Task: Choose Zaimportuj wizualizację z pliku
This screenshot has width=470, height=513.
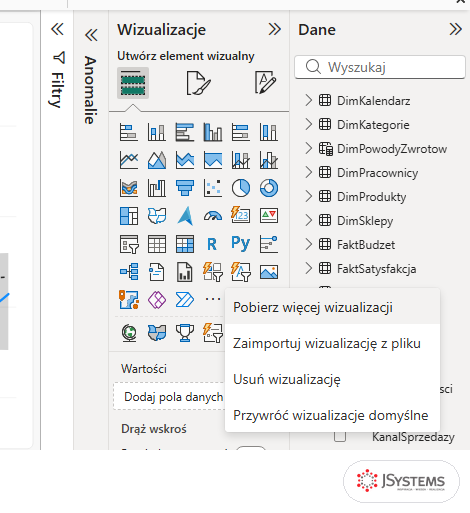Action: [x=332, y=343]
